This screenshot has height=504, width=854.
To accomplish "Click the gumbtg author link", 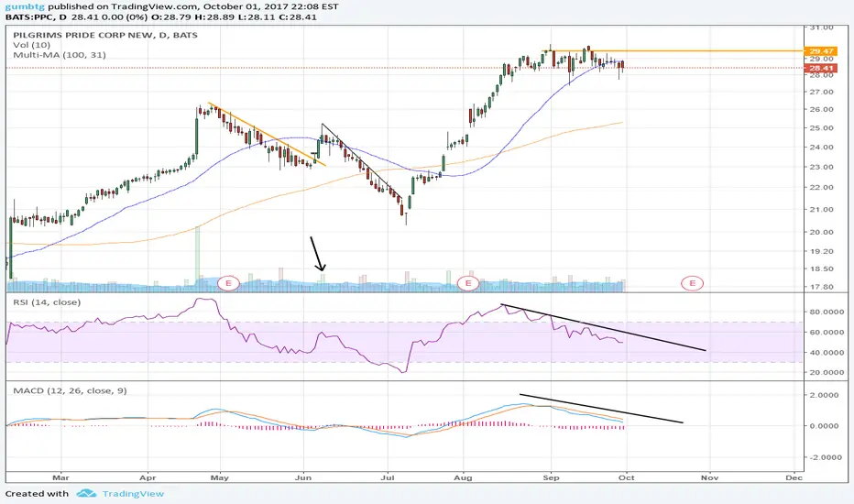I will [25, 6].
